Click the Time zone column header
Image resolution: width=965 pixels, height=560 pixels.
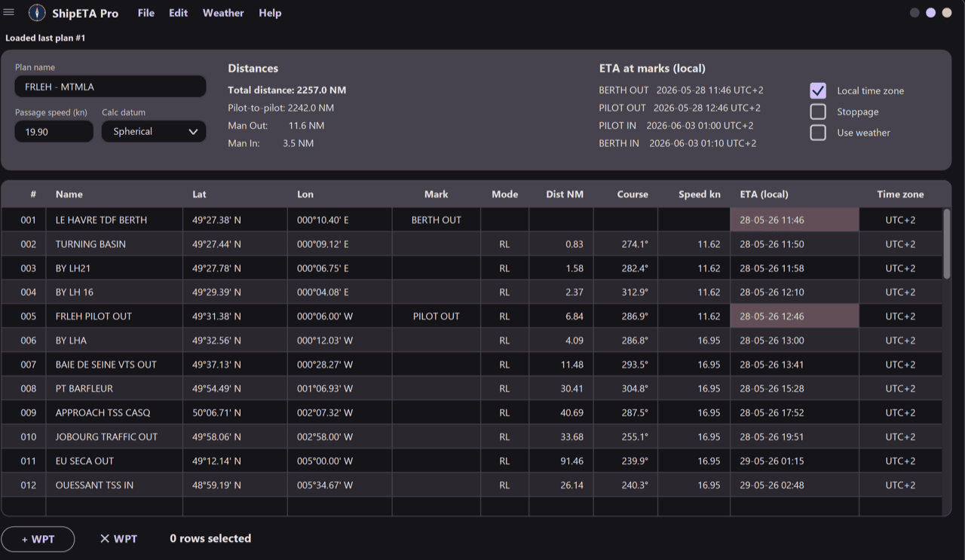pos(900,194)
